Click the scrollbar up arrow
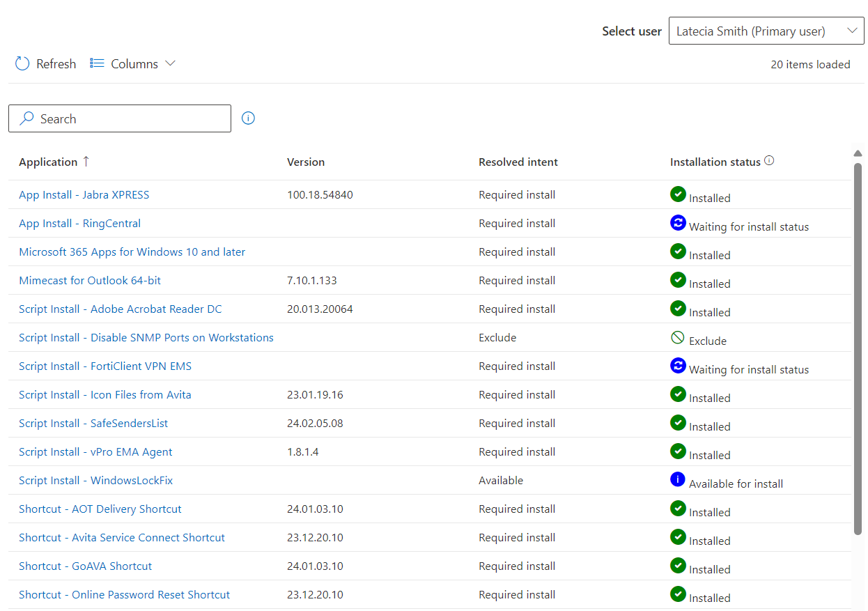This screenshot has height=611, width=868. click(x=858, y=153)
